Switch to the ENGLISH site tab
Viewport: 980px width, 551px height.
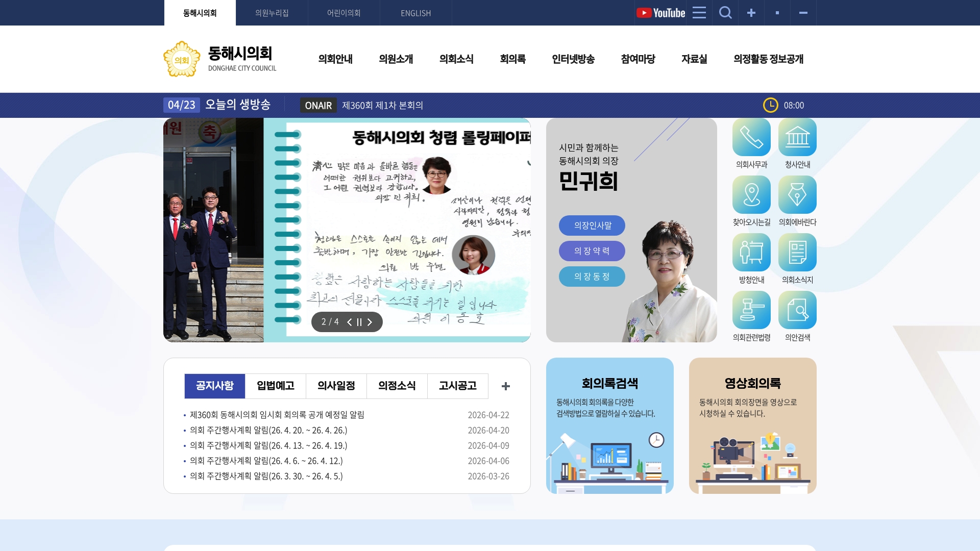point(416,13)
